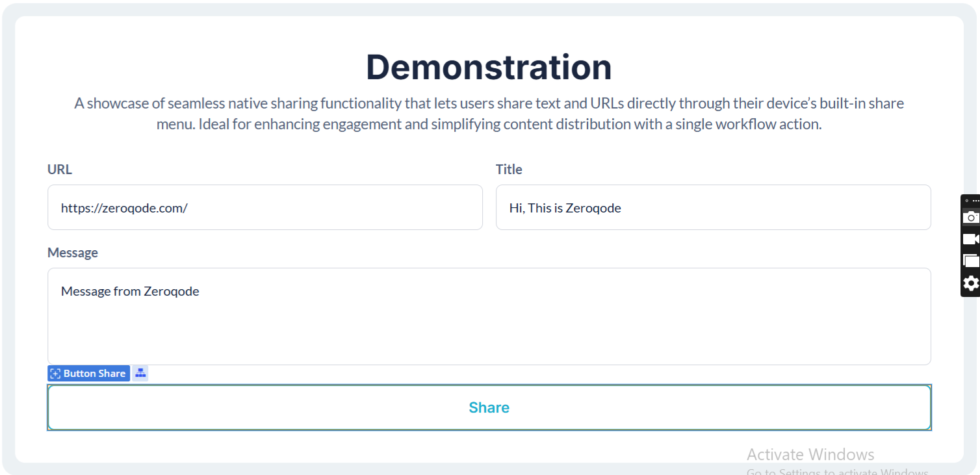Viewport: 980px width, 475px height.
Task: Click inside the Message text area
Action: pyautogui.click(x=489, y=316)
